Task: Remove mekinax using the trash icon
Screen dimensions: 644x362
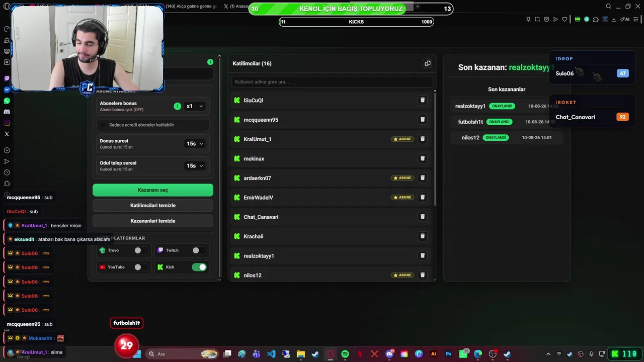Action: 423,158
